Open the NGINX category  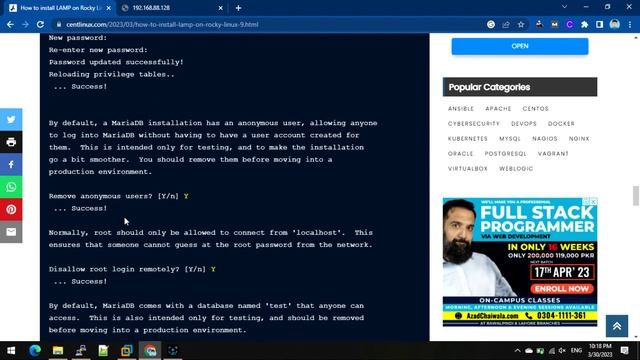(x=579, y=139)
